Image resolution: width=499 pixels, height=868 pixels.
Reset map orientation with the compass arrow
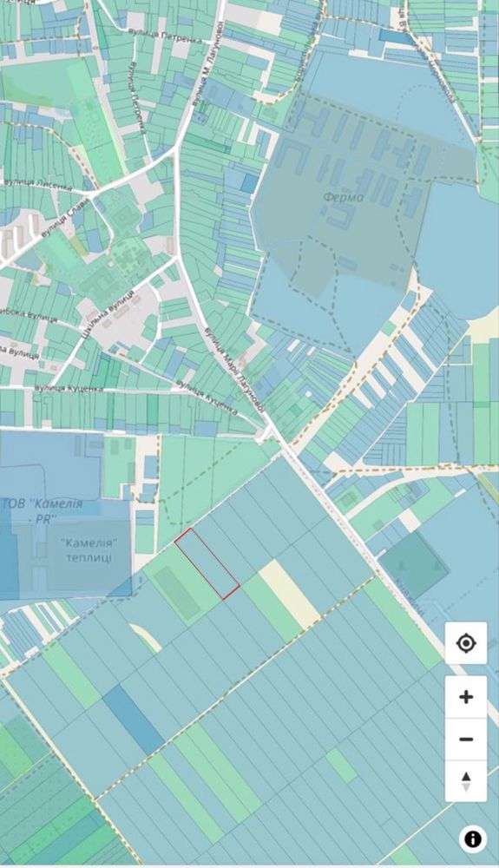point(466,781)
